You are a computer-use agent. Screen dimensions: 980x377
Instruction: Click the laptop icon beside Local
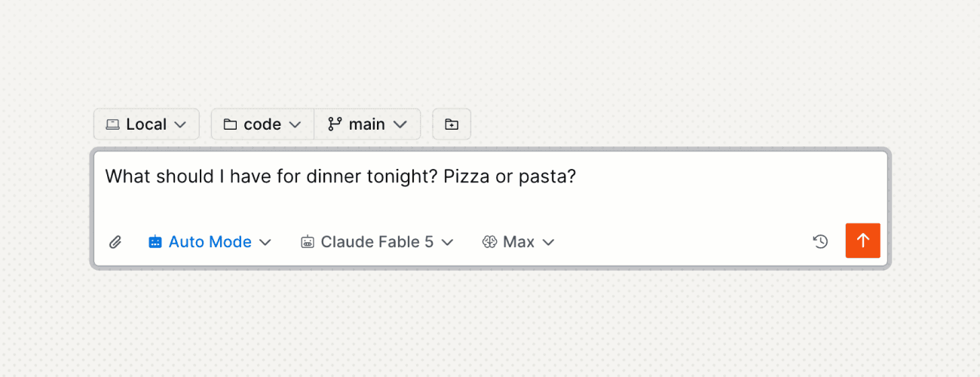[112, 124]
